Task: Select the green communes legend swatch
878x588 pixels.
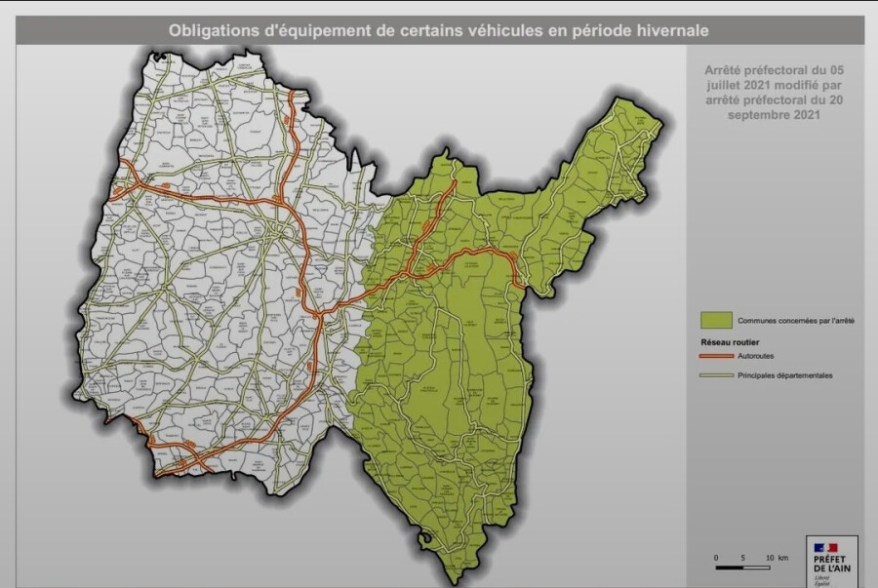Action: coord(716,320)
